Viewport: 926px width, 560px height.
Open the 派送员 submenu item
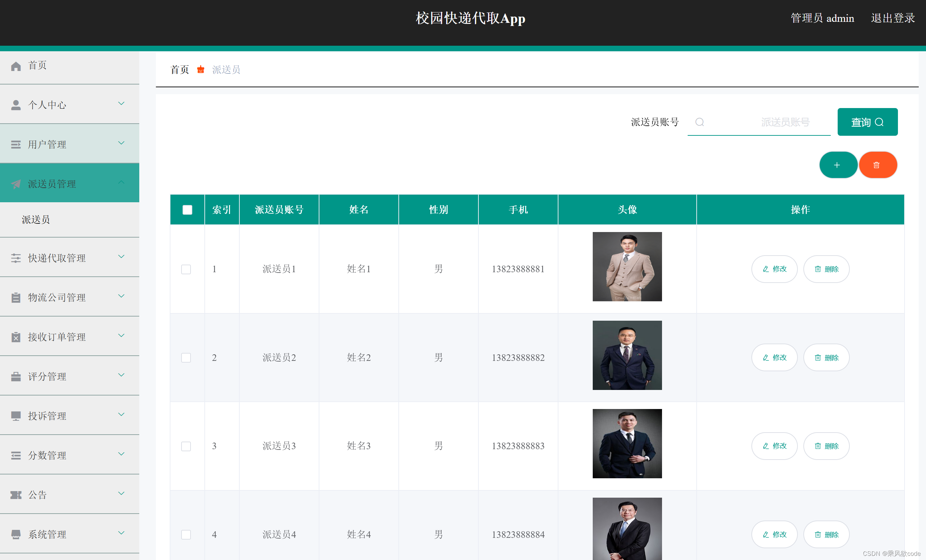(36, 219)
